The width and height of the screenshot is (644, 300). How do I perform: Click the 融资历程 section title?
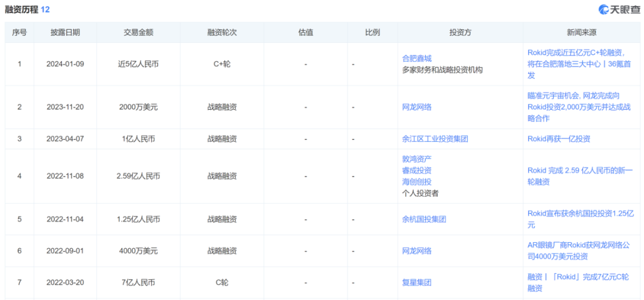point(21,10)
